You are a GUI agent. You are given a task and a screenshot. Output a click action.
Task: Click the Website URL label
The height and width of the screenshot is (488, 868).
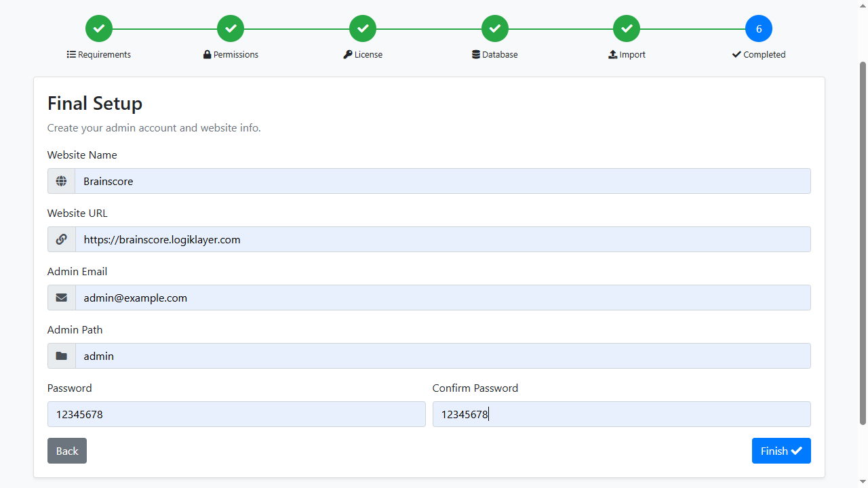click(77, 213)
